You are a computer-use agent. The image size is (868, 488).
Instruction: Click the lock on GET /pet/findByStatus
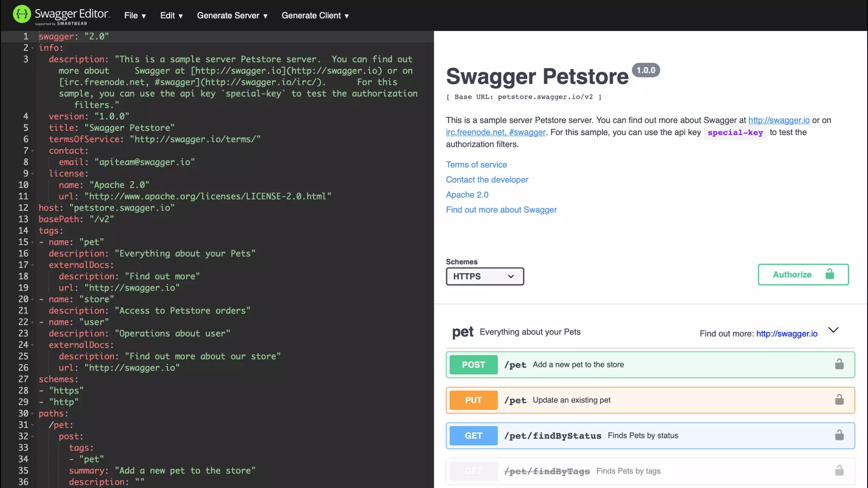[x=839, y=435]
